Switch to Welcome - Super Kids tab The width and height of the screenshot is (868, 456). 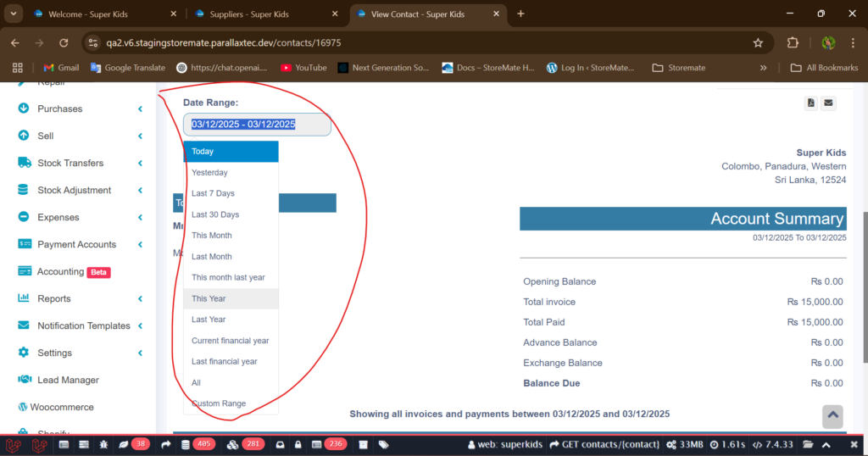pyautogui.click(x=105, y=14)
